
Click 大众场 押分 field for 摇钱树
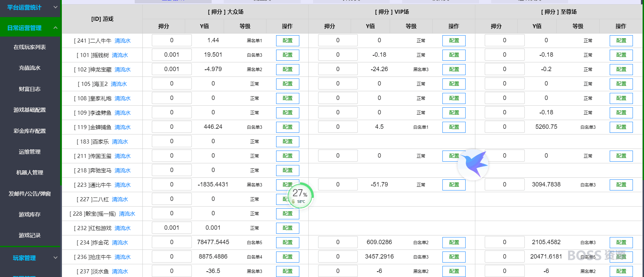point(172,55)
